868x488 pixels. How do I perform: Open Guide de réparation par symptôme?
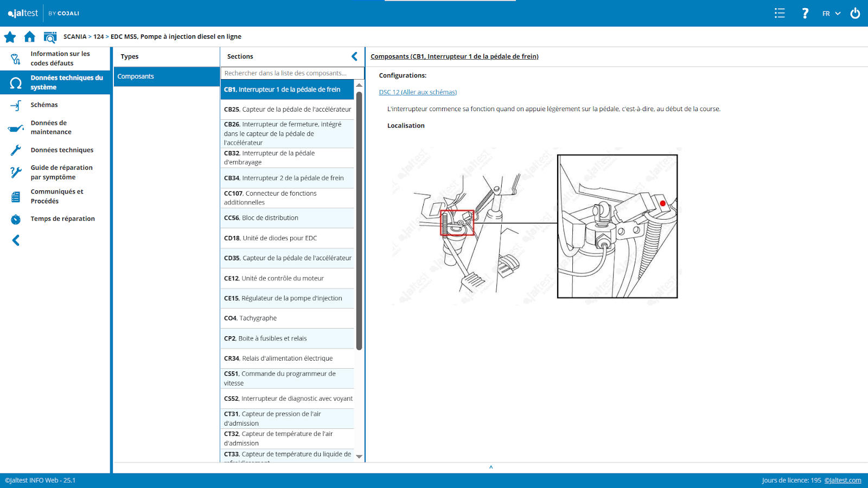click(62, 172)
